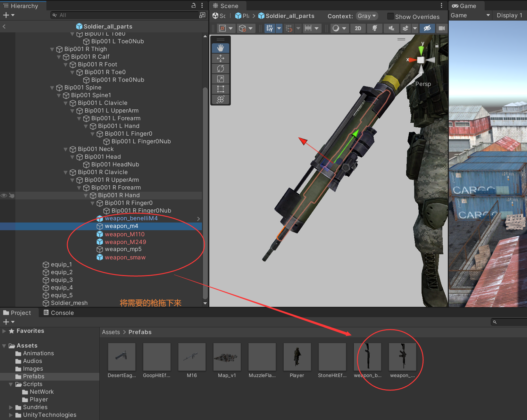Open weapon_benelliM4 prefab arrow
Viewport: 527px width, 420px height.
pos(198,219)
